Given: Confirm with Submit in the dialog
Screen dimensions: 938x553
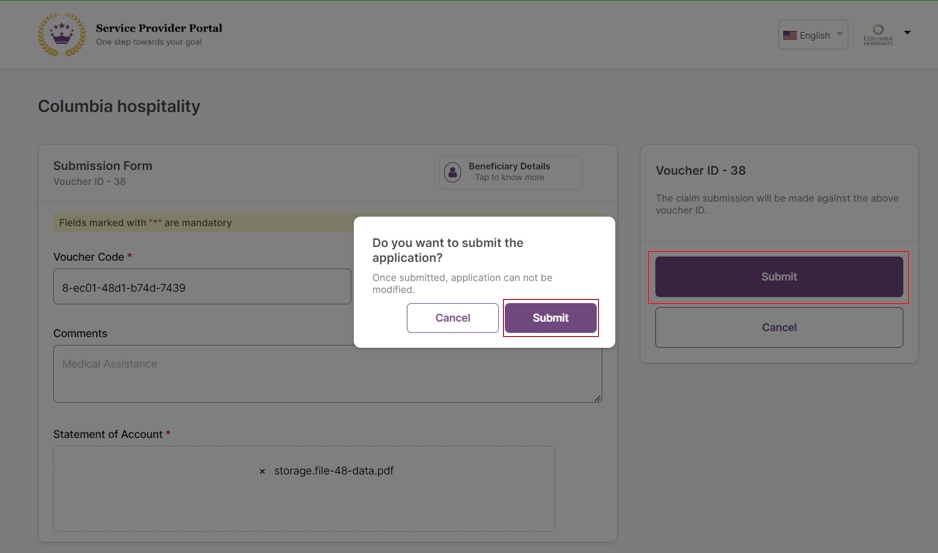Looking at the screenshot, I should pos(550,318).
